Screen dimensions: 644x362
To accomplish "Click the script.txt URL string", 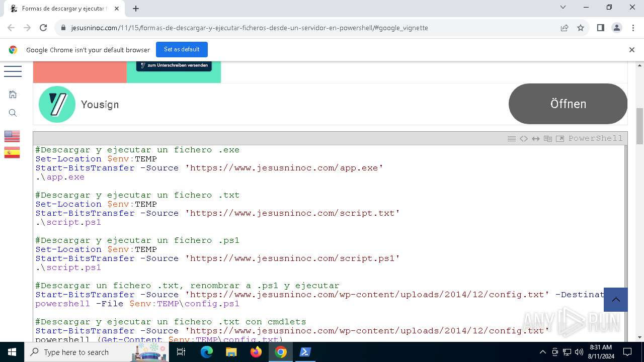I will (292, 213).
